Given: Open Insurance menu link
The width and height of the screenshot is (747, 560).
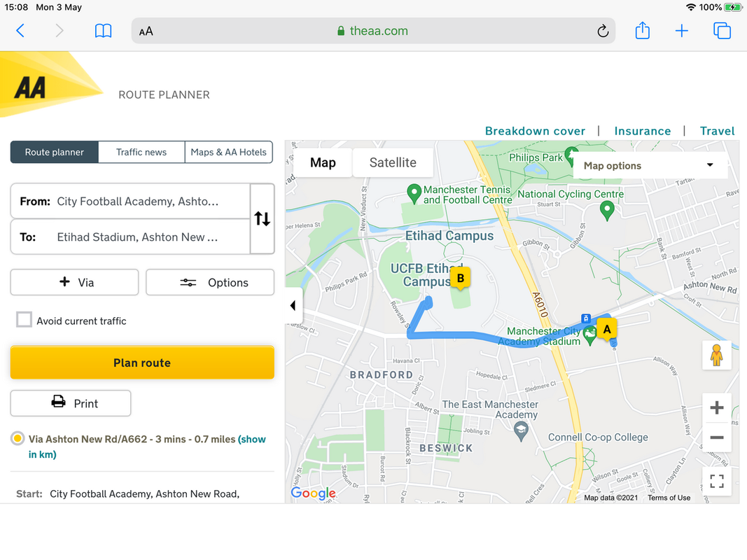Looking at the screenshot, I should (643, 131).
